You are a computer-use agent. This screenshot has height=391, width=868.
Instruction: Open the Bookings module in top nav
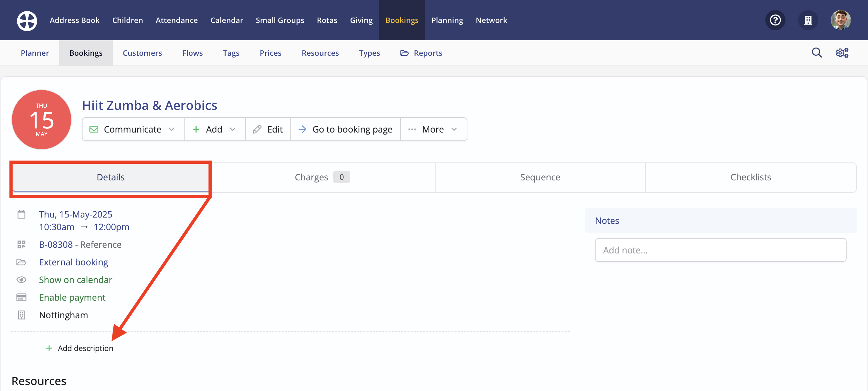click(402, 20)
